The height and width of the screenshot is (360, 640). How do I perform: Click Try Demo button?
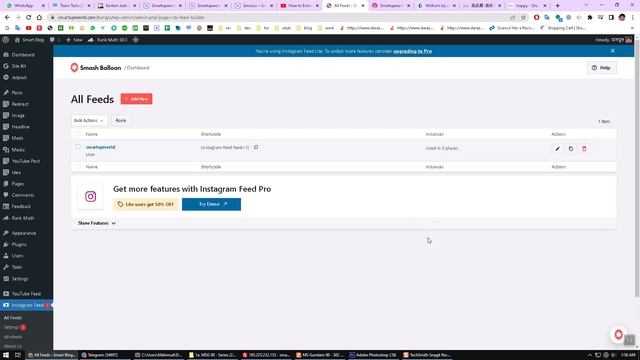click(211, 204)
